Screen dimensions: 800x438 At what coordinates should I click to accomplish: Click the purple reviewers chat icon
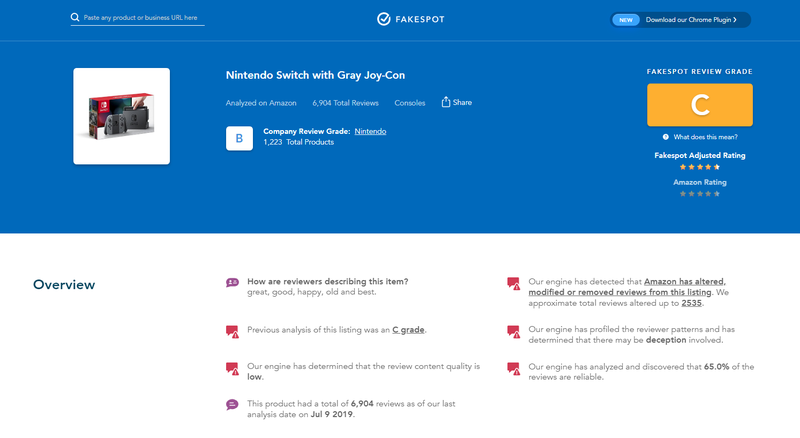pos(232,282)
